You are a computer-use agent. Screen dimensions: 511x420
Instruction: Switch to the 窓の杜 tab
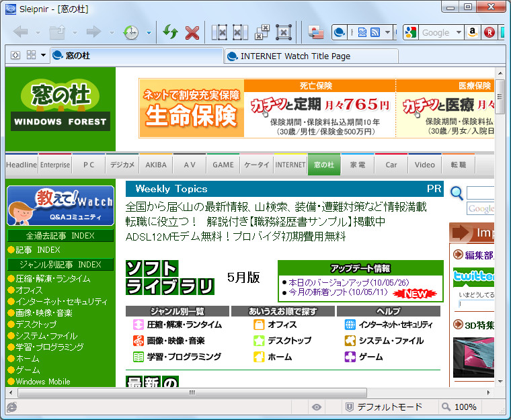pos(136,56)
